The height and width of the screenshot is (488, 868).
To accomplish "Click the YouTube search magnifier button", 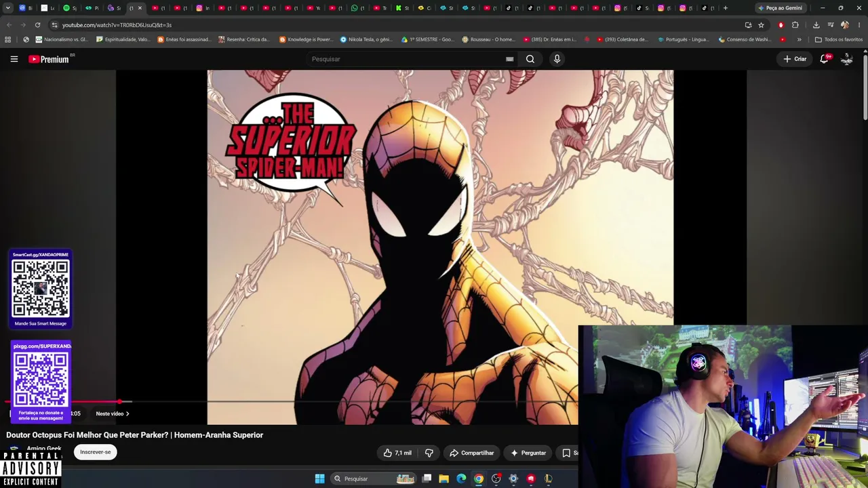I will pos(530,59).
